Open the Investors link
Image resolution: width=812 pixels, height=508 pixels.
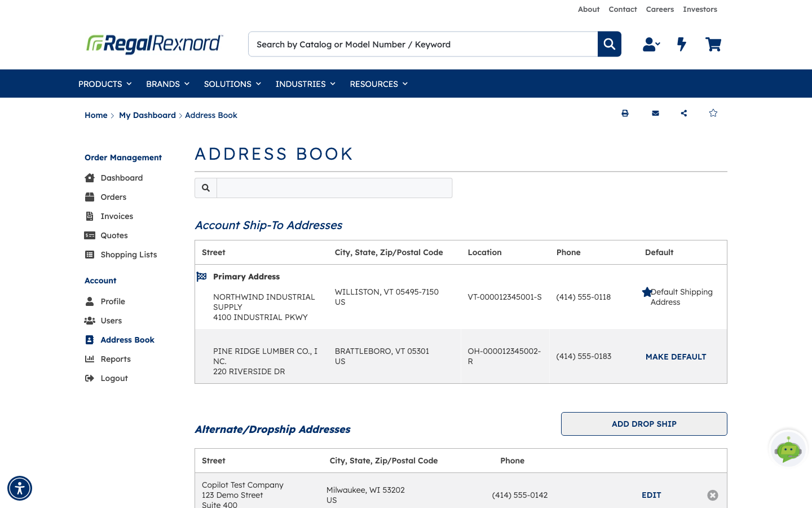700,9
